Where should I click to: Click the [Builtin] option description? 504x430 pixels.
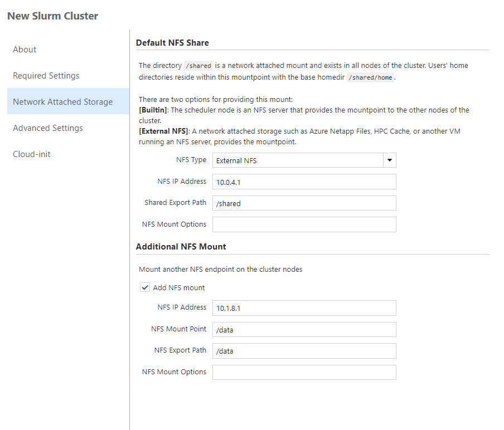(304, 115)
